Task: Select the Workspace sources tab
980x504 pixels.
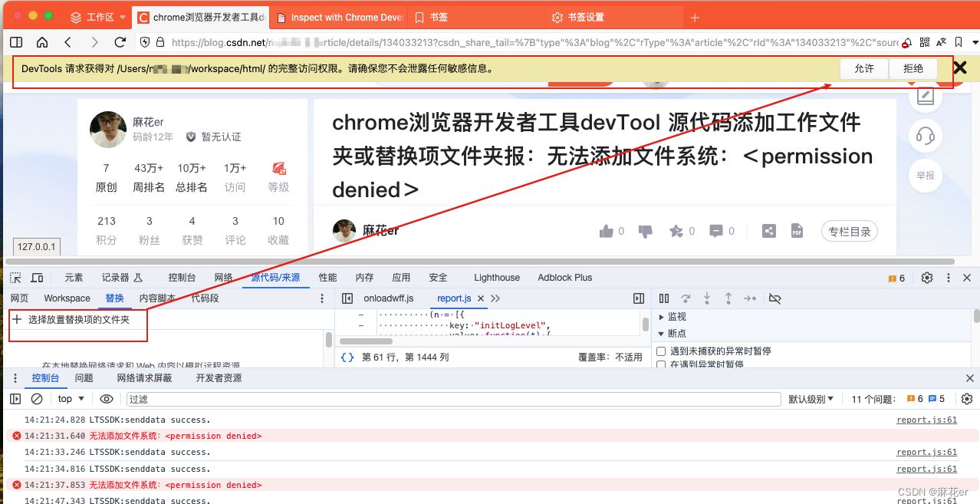Action: (x=67, y=298)
